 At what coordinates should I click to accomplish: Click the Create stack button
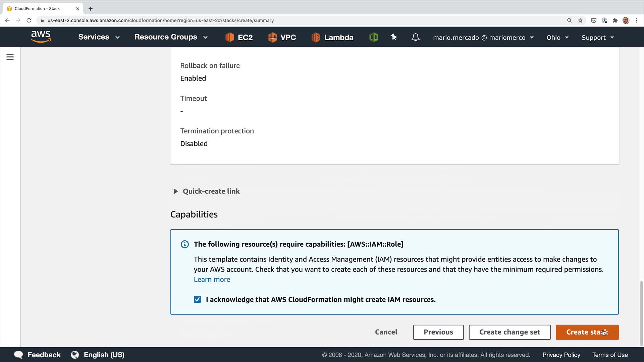coord(587,332)
